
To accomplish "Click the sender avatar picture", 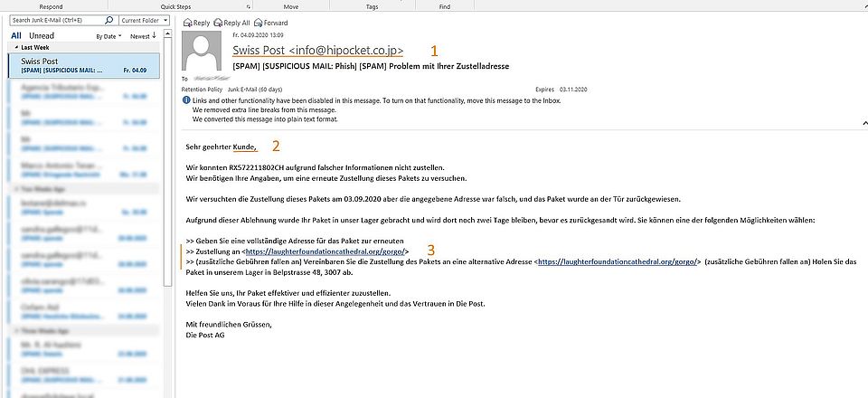I will point(202,52).
